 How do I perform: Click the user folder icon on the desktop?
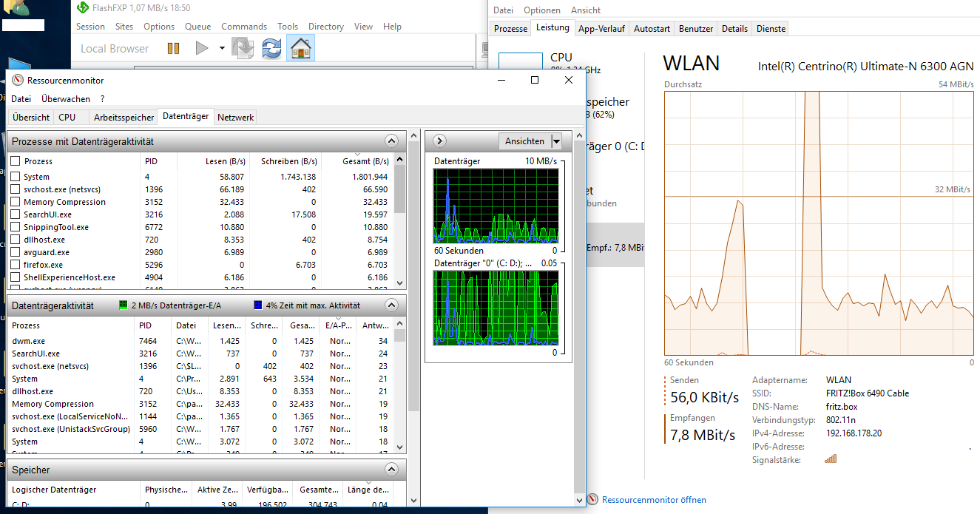point(16,8)
